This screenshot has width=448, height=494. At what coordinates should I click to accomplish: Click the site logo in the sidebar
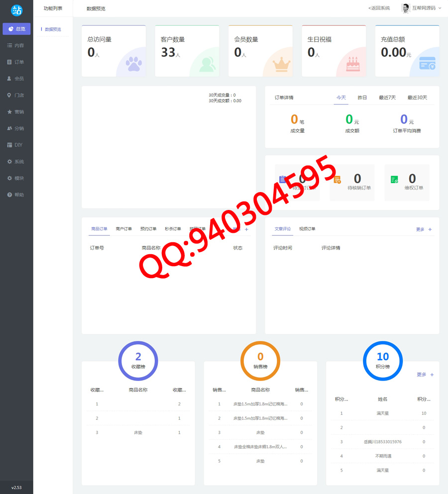(16, 10)
